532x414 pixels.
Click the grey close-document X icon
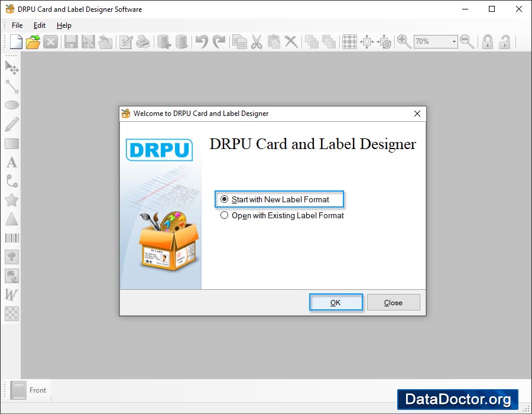coord(50,42)
